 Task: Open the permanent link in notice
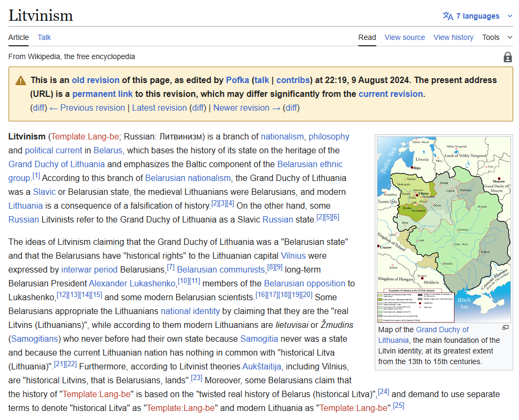pos(102,94)
